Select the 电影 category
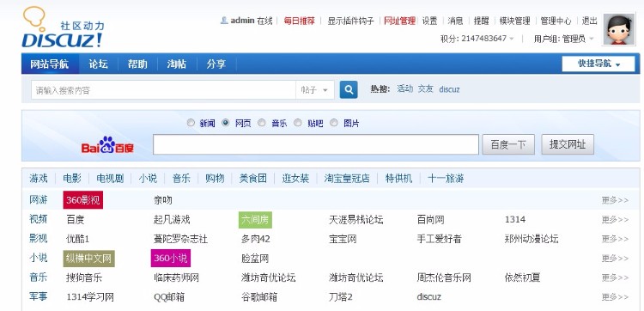 click(x=72, y=179)
